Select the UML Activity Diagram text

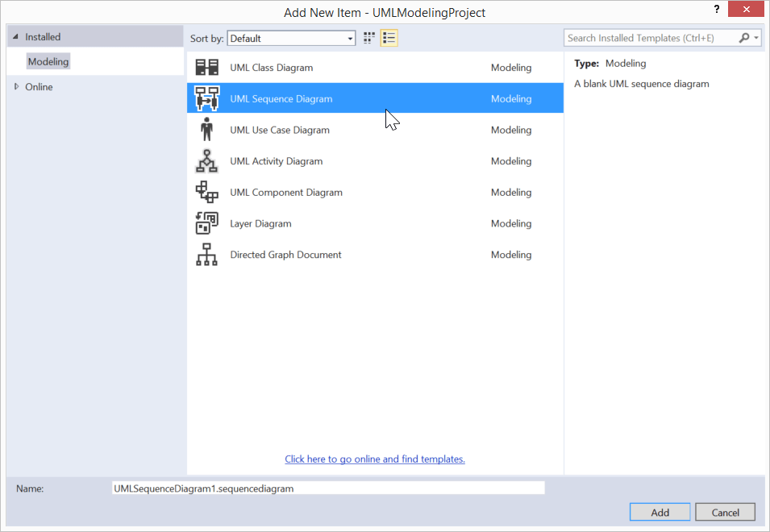pos(276,161)
